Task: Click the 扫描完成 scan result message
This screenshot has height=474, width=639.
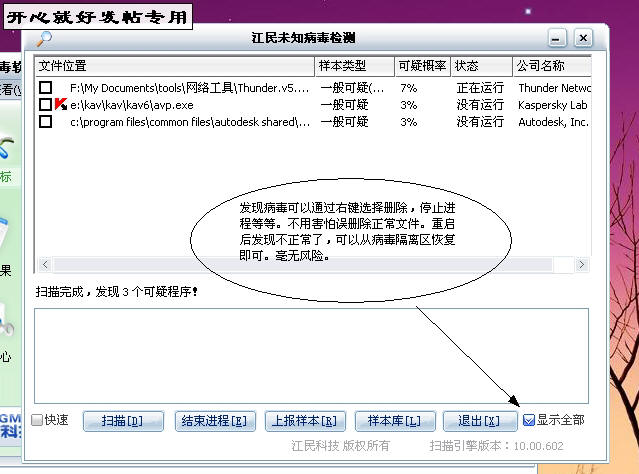Action: coord(117,292)
